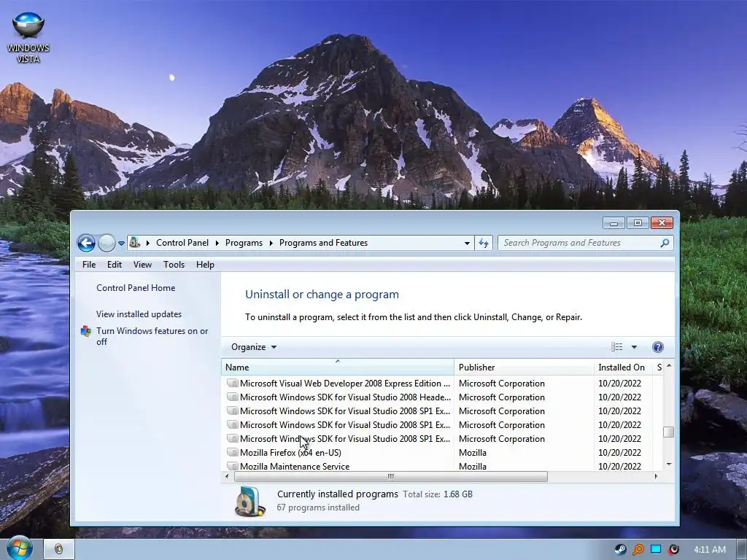Go to Control Panel Home
The width and height of the screenshot is (747, 560).
[136, 288]
